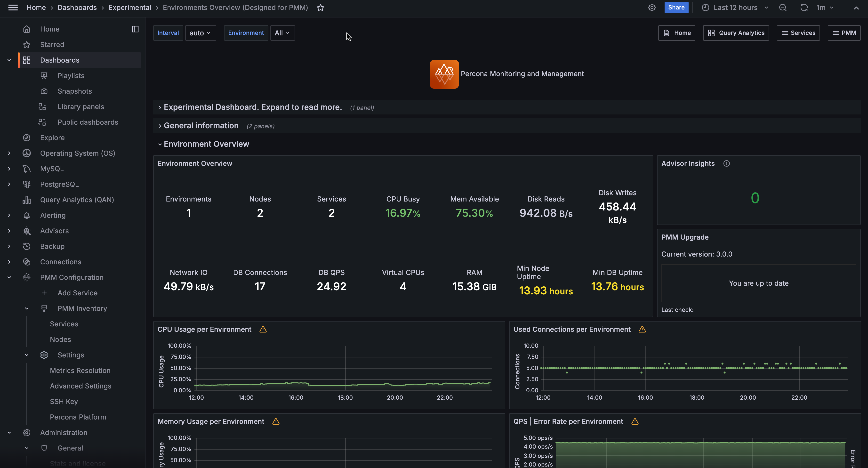The image size is (868, 468).
Task: Select Metrics Resolution in sidebar
Action: [80, 371]
